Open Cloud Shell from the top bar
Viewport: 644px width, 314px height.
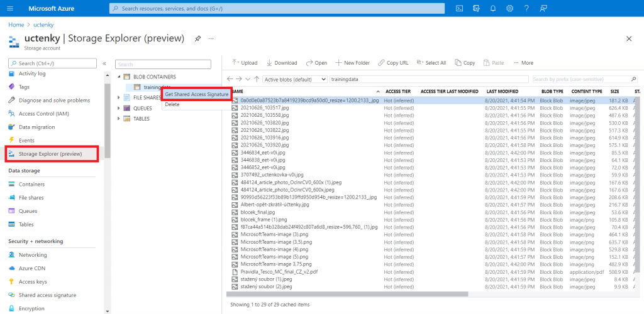[x=460, y=8]
